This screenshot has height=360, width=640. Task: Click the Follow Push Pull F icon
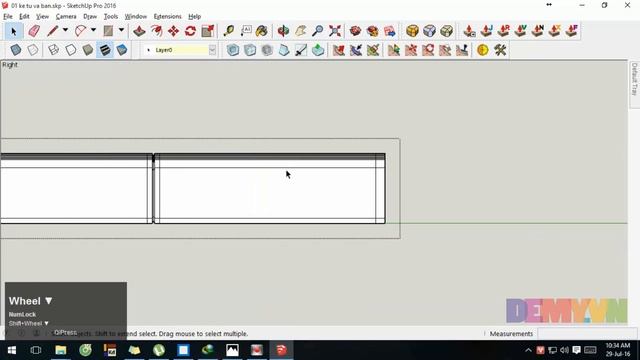[x=572, y=31]
